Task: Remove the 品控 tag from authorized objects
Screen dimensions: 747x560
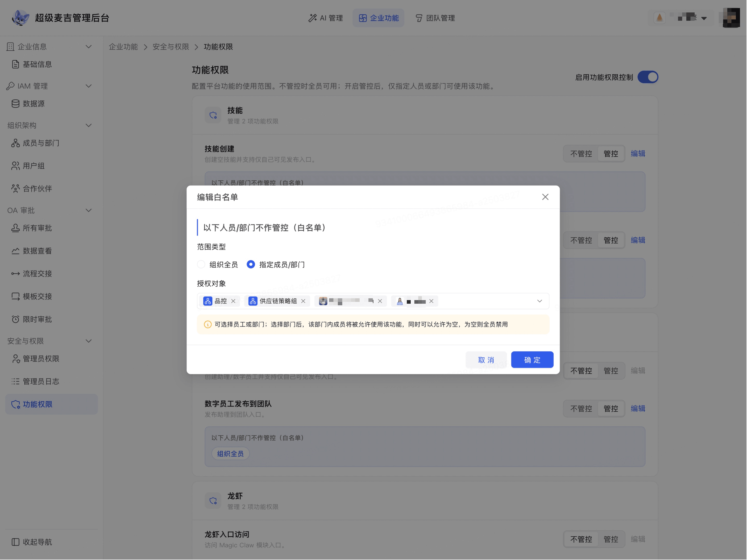Action: pyautogui.click(x=233, y=301)
